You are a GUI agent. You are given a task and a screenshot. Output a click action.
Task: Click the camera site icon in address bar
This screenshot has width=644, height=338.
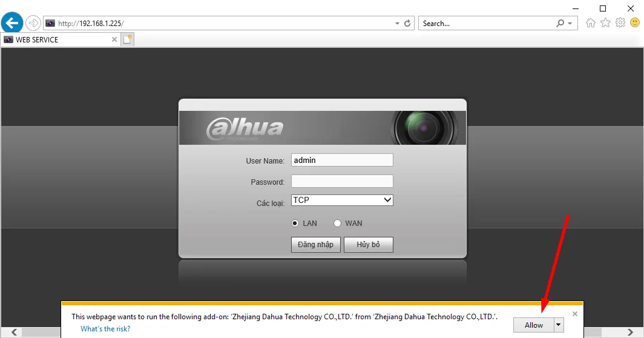(50, 24)
